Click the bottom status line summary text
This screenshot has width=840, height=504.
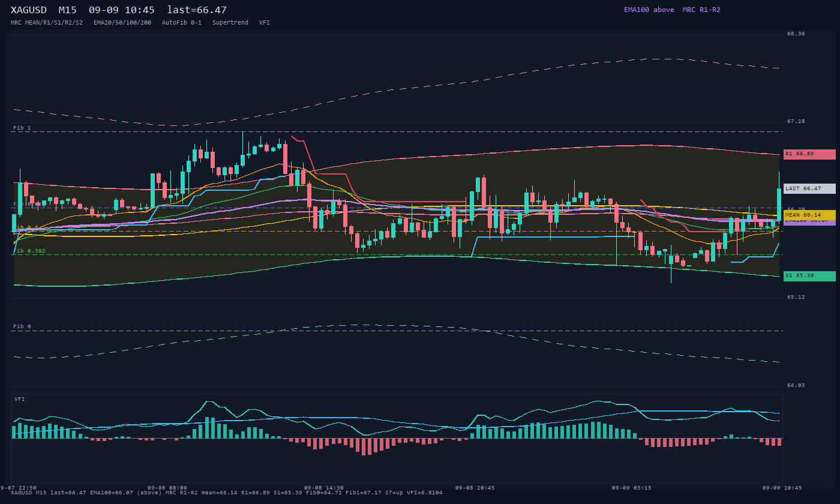[x=227, y=493]
